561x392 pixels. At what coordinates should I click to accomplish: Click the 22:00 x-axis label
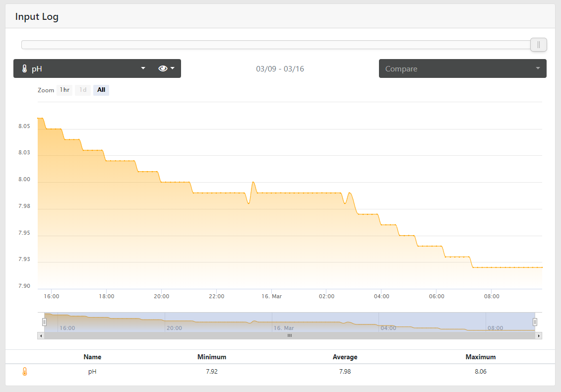pyautogui.click(x=216, y=296)
